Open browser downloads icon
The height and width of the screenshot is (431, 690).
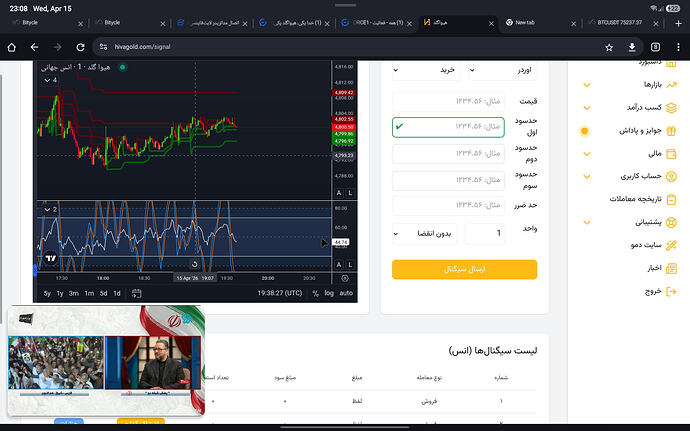[x=632, y=47]
